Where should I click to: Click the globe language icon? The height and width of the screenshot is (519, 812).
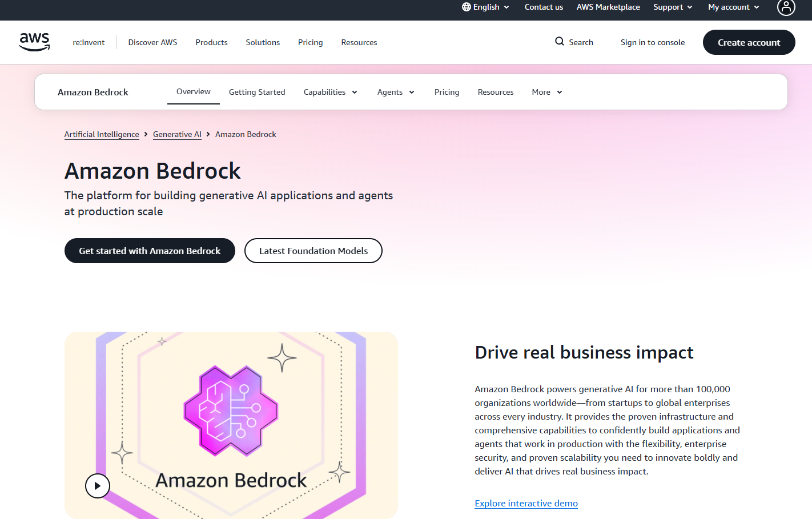point(467,7)
